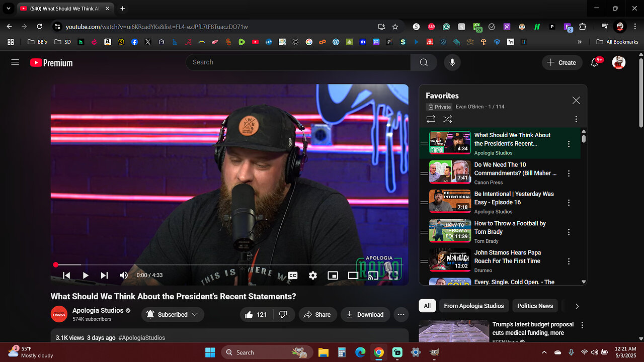The width and height of the screenshot is (644, 362).
Task: Open the YouTube guide hamburger menu
Action: pos(15,62)
